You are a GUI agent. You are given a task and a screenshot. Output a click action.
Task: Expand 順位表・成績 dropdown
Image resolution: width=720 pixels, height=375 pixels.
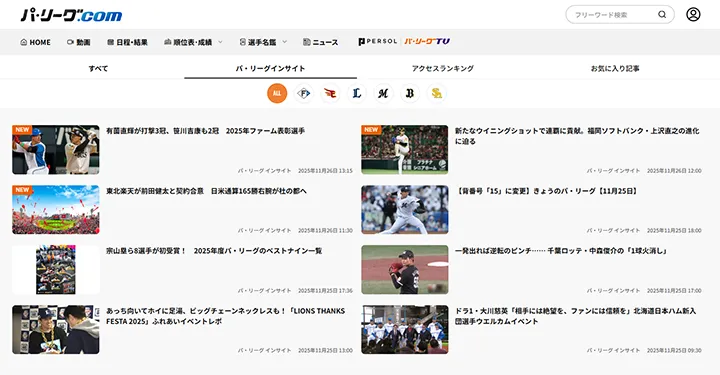(193, 42)
